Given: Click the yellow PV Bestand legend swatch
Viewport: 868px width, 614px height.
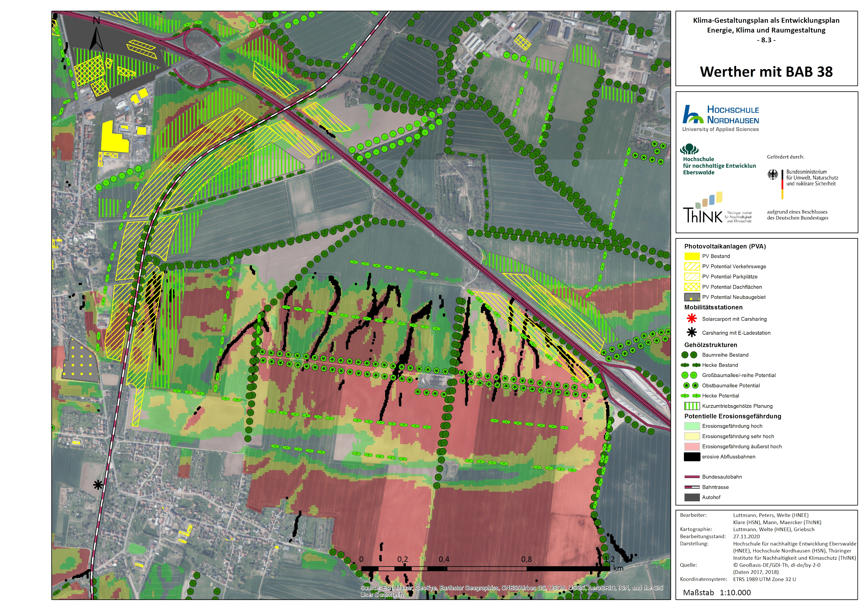Looking at the screenshot, I should click(692, 256).
